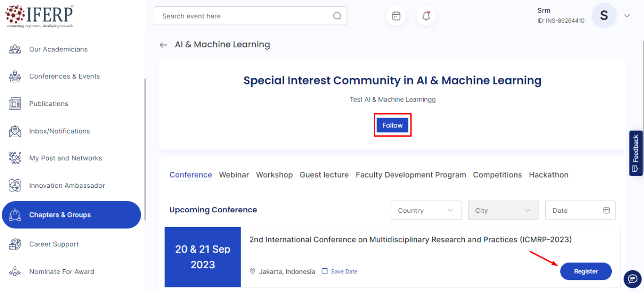Open the notifications bell icon
644x292 pixels.
426,16
